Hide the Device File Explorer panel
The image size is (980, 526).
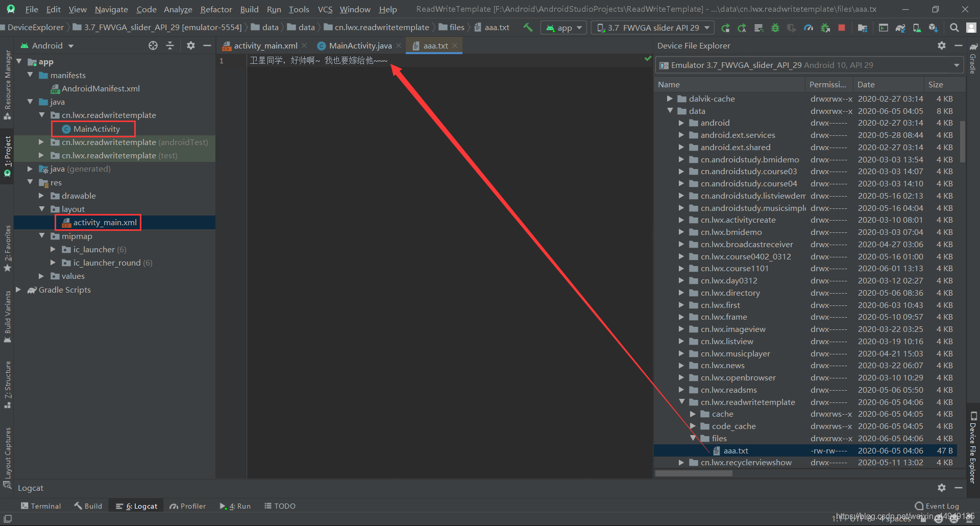960,45
